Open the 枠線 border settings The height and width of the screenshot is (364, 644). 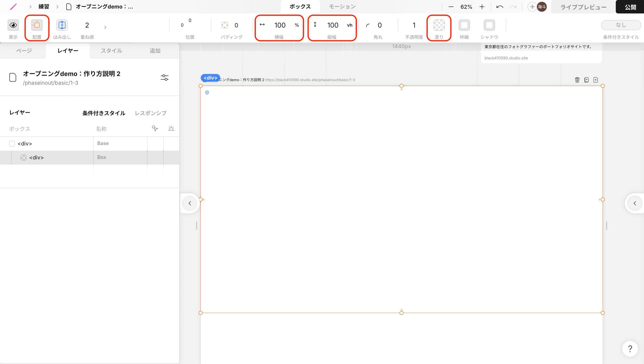[x=464, y=25]
